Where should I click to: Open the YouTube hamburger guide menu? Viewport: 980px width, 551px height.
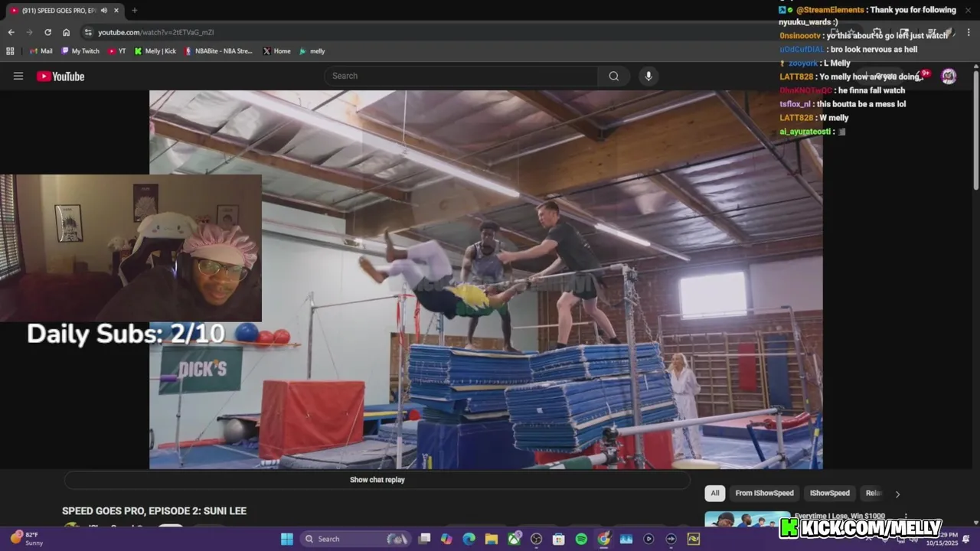click(18, 76)
